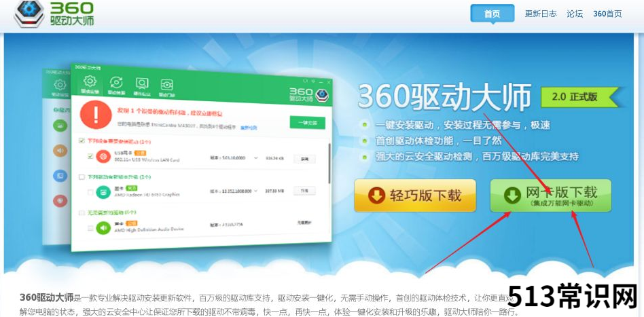Image resolution: width=644 pixels, height=317 pixels.
Task: Click green round icon in background window
Action: coord(60,125)
